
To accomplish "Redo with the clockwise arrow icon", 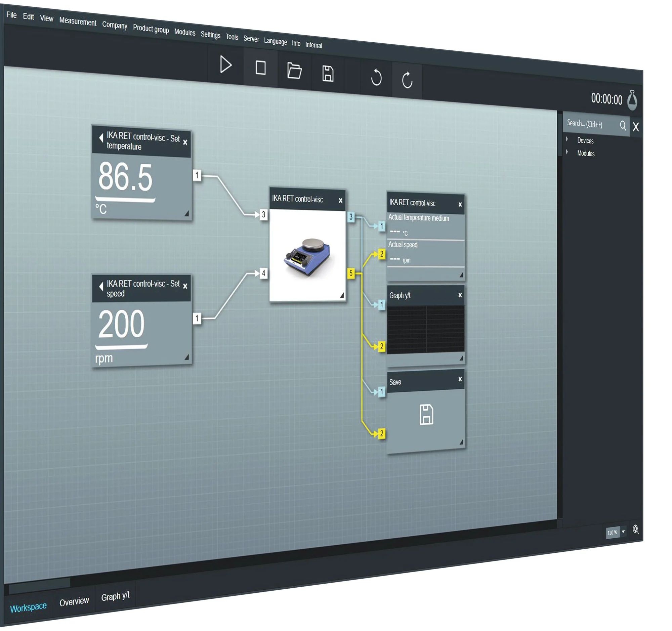I will [x=407, y=80].
